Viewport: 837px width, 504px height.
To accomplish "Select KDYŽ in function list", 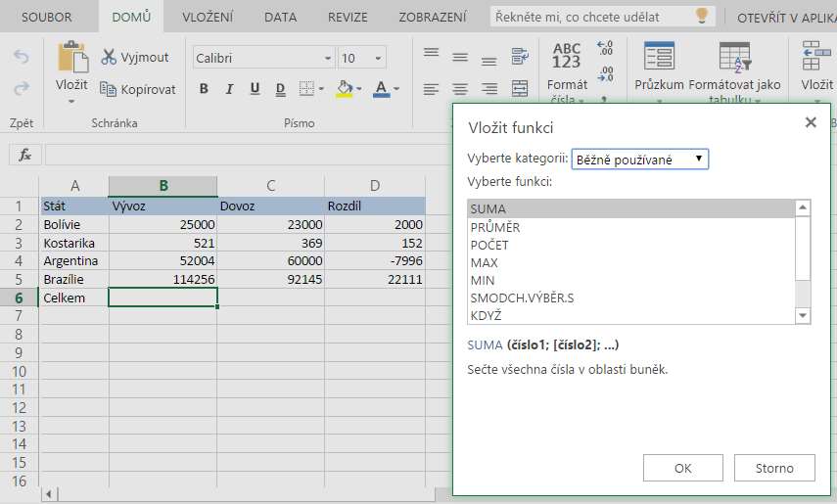I will click(x=630, y=315).
